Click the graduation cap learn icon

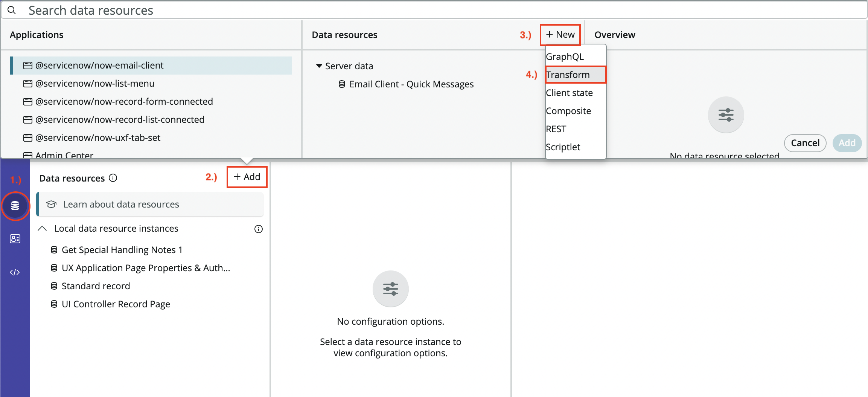pyautogui.click(x=51, y=204)
